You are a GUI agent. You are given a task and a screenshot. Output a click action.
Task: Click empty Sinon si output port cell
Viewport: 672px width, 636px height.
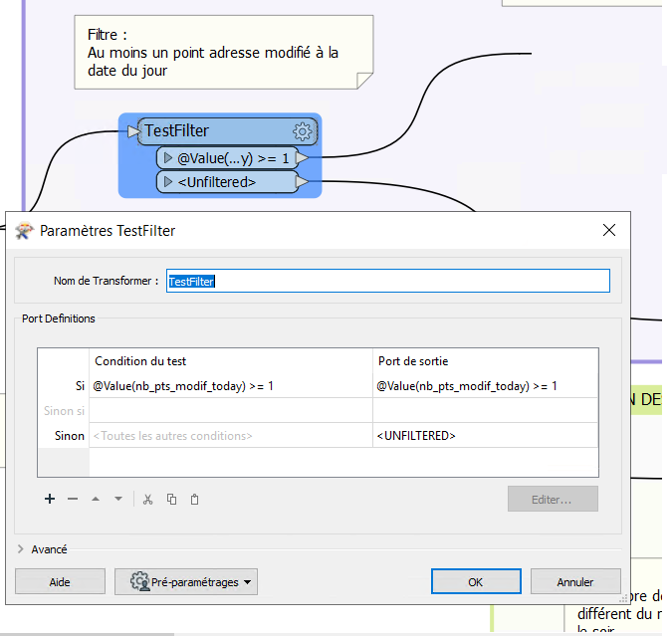pyautogui.click(x=485, y=411)
